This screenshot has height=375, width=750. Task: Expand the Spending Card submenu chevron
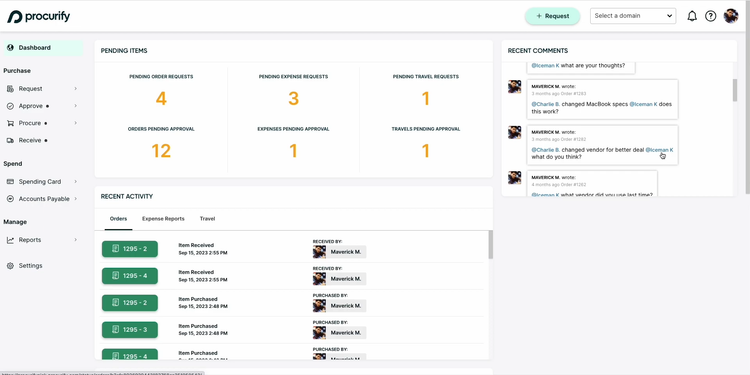pos(76,182)
